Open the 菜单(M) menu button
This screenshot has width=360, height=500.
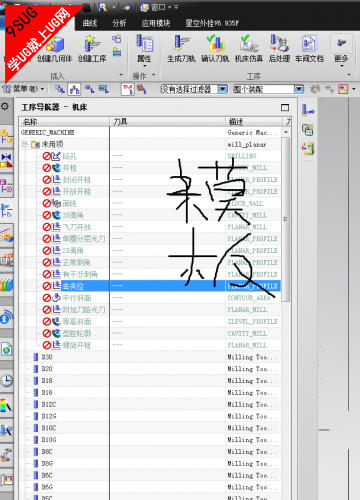pyautogui.click(x=23, y=89)
